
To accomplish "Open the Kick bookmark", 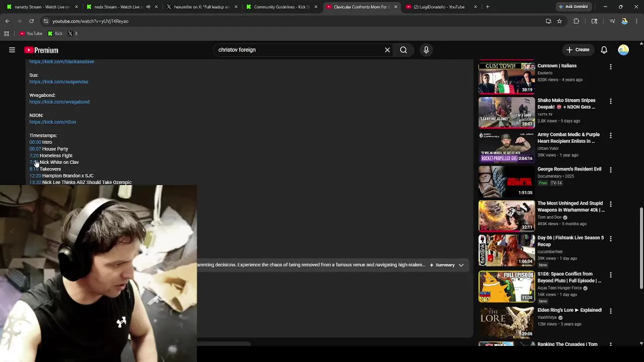I will (x=55, y=34).
